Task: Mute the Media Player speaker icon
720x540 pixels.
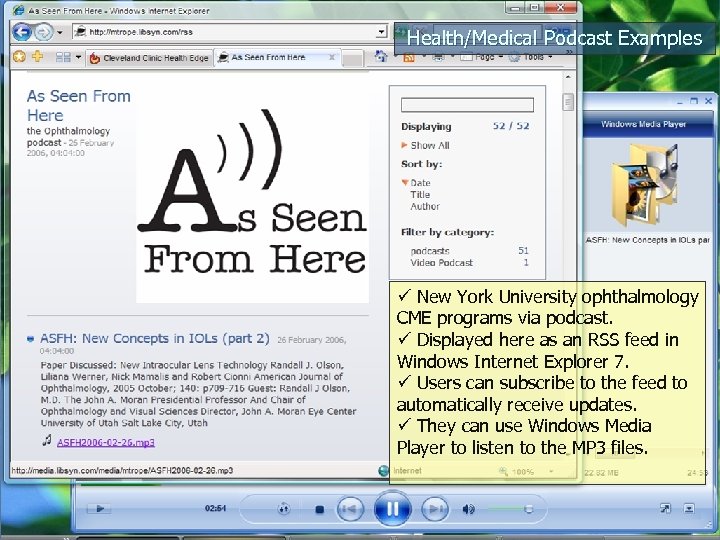Action: [x=468, y=509]
